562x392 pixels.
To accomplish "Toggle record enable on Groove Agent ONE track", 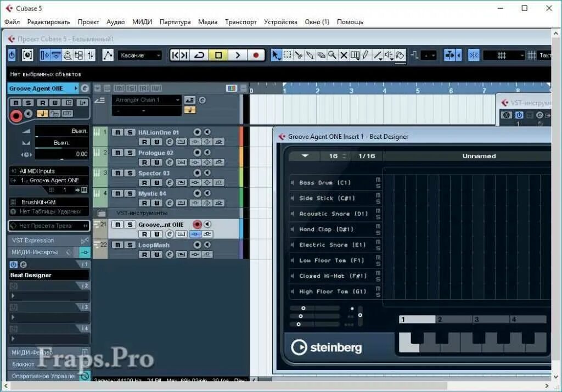I will [x=197, y=225].
